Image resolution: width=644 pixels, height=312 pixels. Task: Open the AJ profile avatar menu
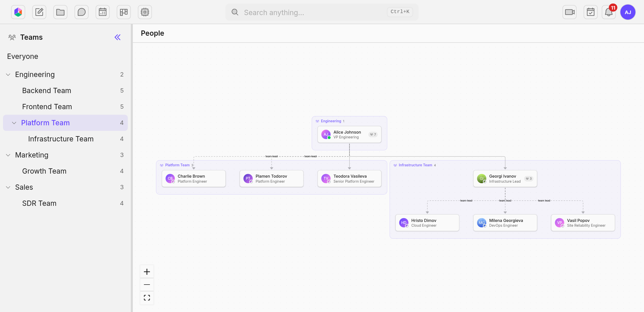coord(628,12)
